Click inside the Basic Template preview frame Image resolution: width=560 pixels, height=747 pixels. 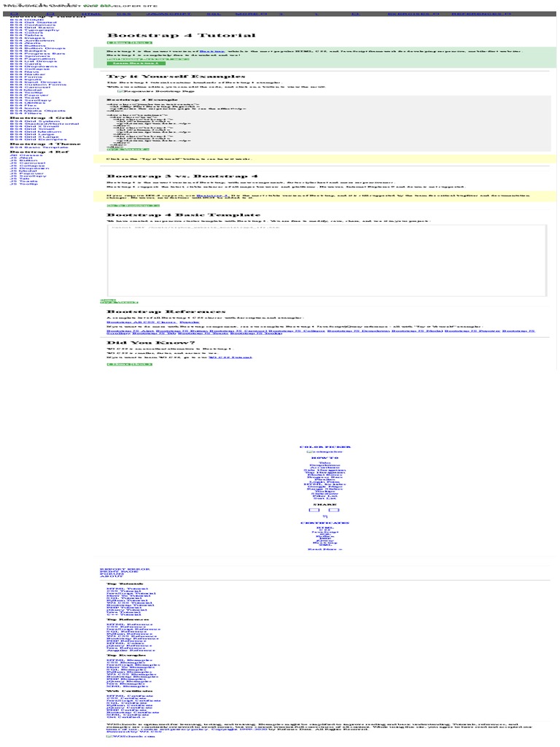(327, 260)
